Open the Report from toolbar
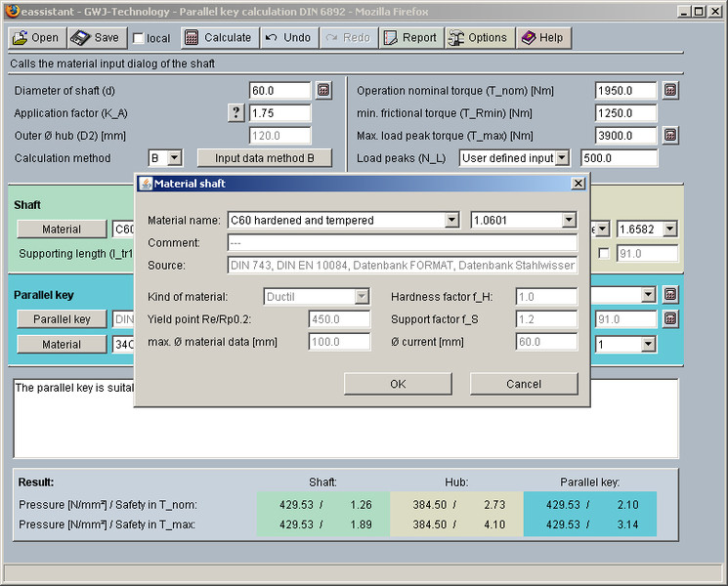The height and width of the screenshot is (586, 728). (409, 38)
